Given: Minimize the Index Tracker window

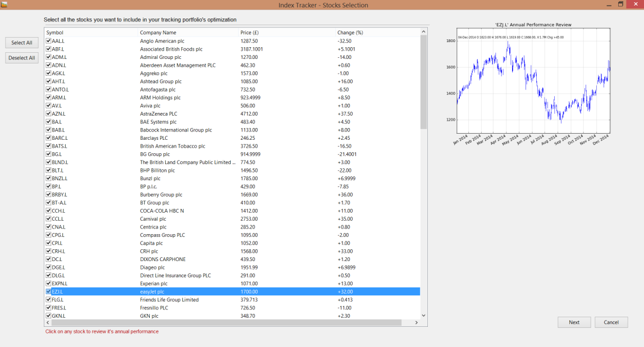Looking at the screenshot, I should 609,4.
